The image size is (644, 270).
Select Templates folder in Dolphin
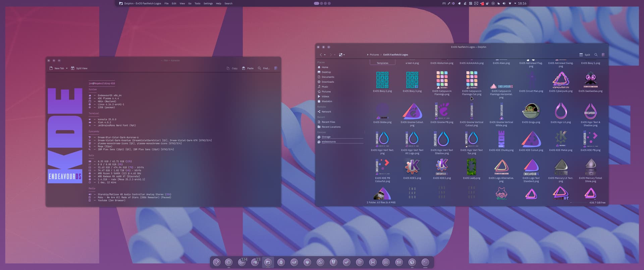[382, 63]
